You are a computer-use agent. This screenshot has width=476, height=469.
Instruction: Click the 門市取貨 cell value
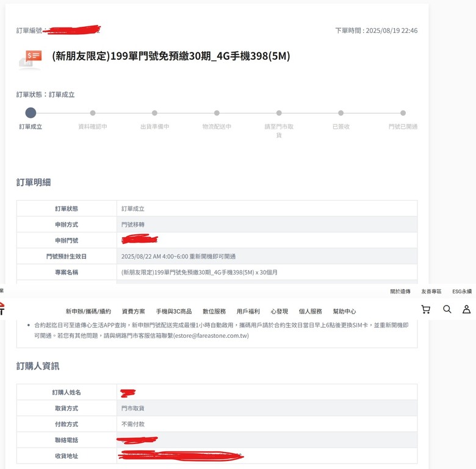(132, 408)
